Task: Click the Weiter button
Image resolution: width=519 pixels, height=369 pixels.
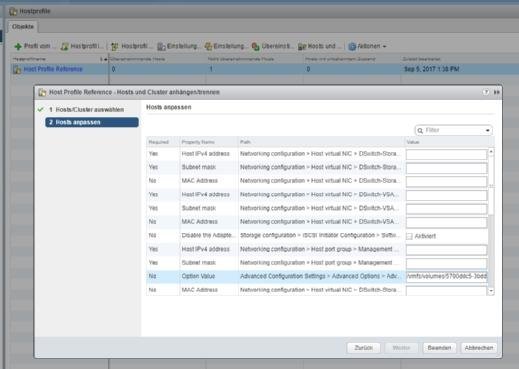Action: click(401, 348)
